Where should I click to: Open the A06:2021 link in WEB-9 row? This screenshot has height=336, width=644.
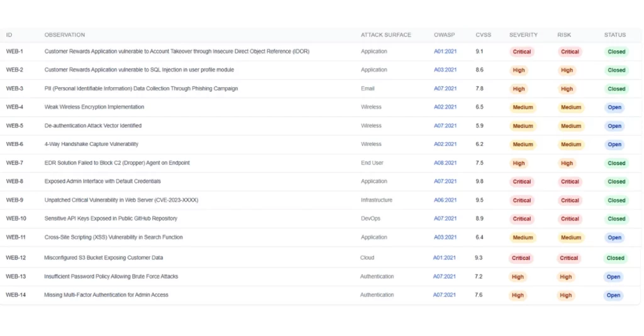click(x=445, y=200)
